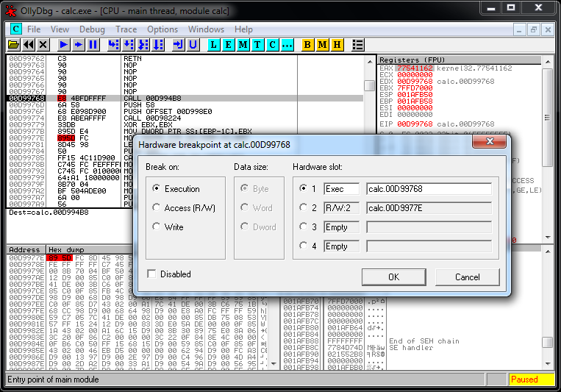Screen dimensions: 561x392
Task: Open the Options menu
Action: [162, 29]
